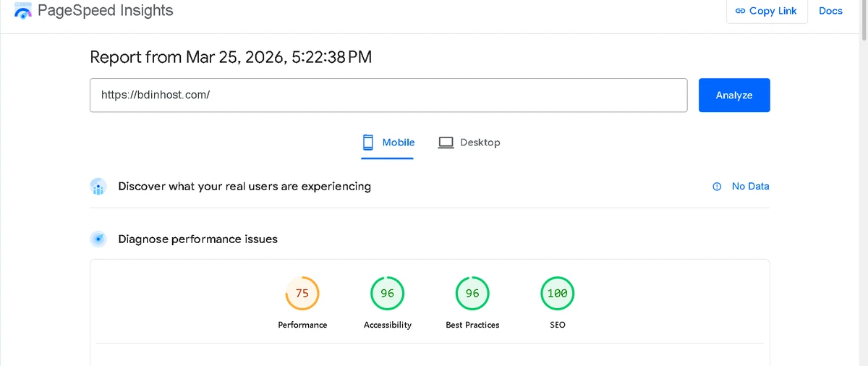Open the Docs link
The image size is (868, 366).
830,11
